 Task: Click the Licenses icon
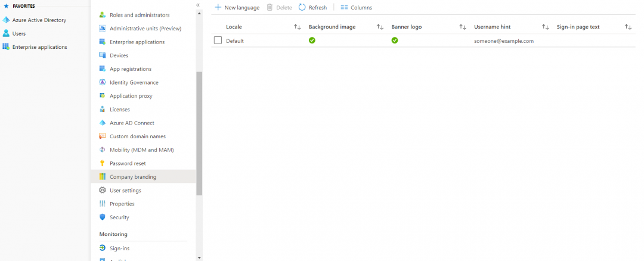point(103,110)
